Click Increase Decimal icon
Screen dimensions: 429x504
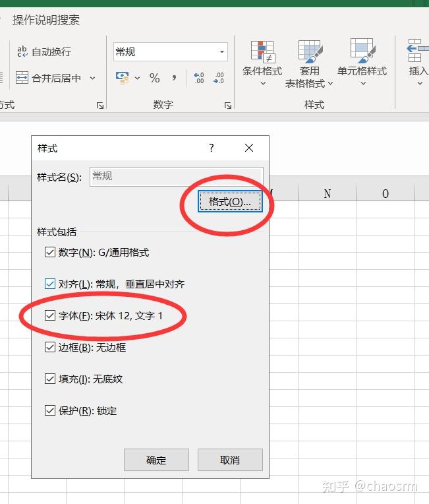point(198,78)
